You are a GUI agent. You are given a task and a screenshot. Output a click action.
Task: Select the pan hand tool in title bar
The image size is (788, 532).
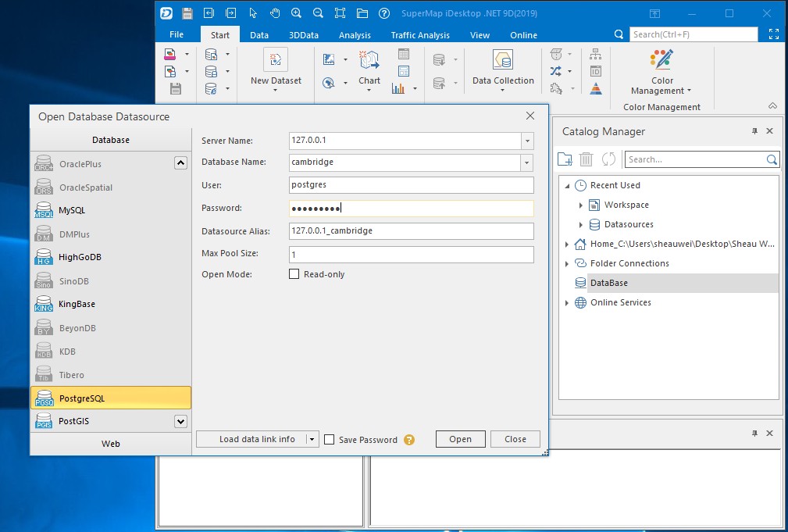275,13
